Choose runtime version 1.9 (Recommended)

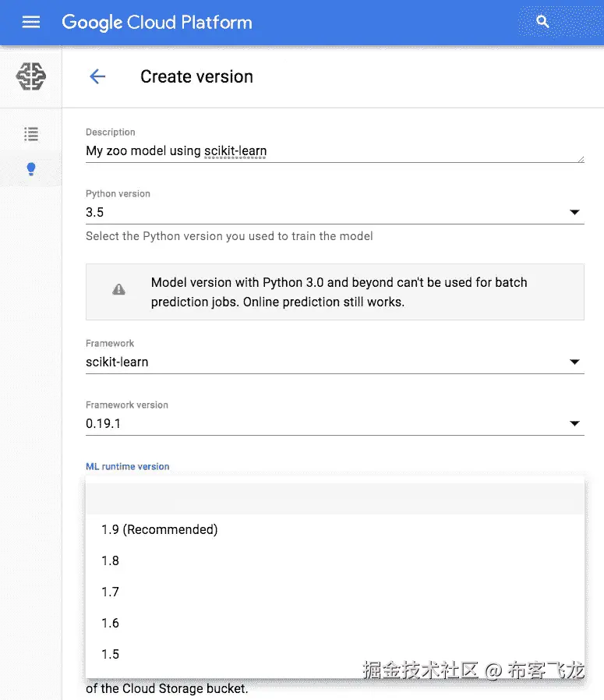[x=160, y=529]
